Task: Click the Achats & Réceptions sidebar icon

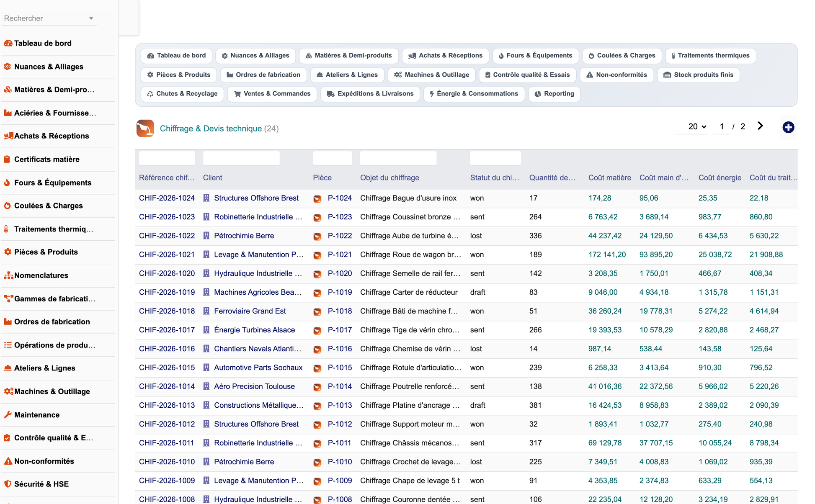Action: pyautogui.click(x=8, y=136)
